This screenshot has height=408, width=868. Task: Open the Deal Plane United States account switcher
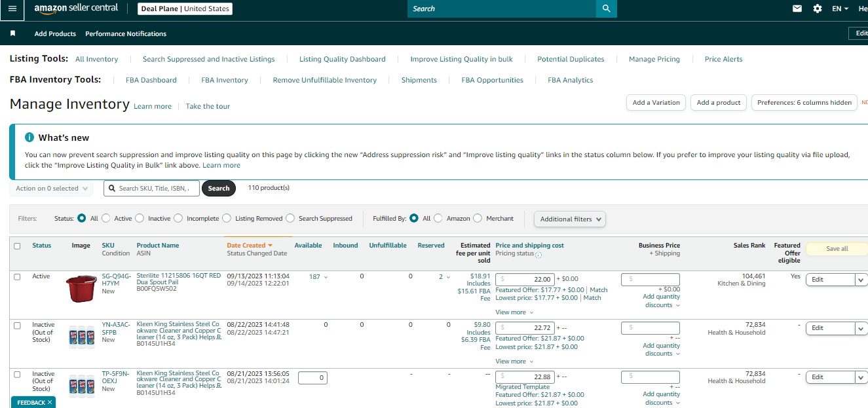click(185, 9)
